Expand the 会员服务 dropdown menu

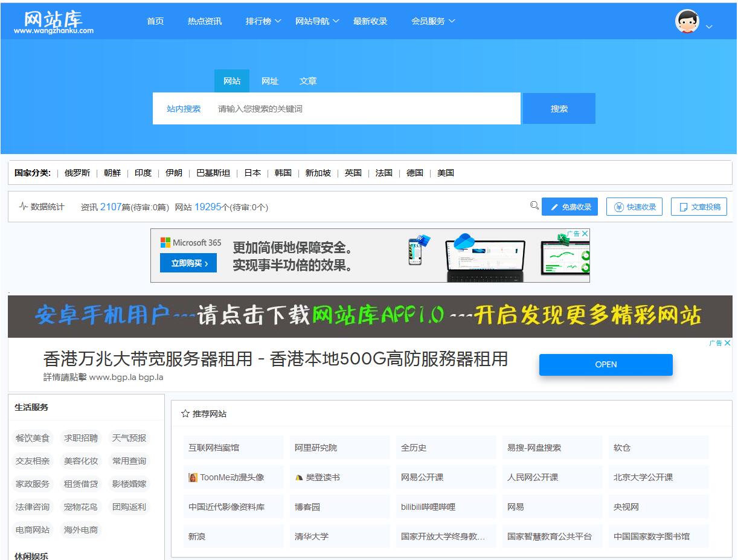(433, 21)
